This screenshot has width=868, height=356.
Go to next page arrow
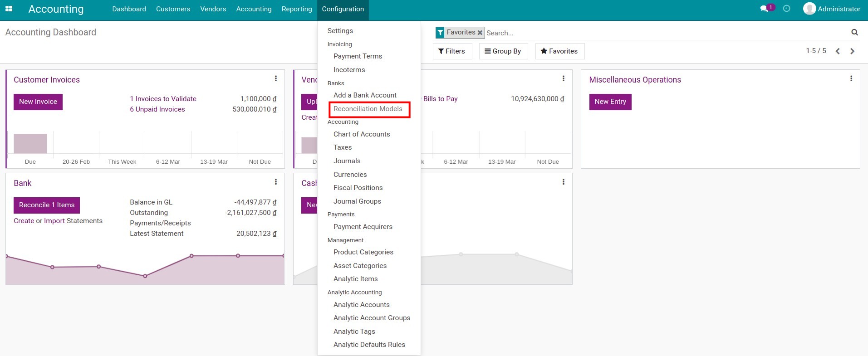(853, 51)
